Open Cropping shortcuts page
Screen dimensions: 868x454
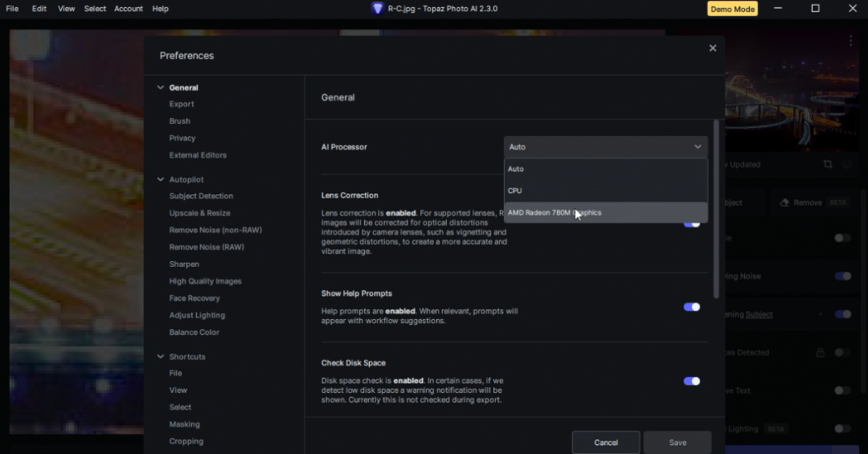[x=186, y=442]
